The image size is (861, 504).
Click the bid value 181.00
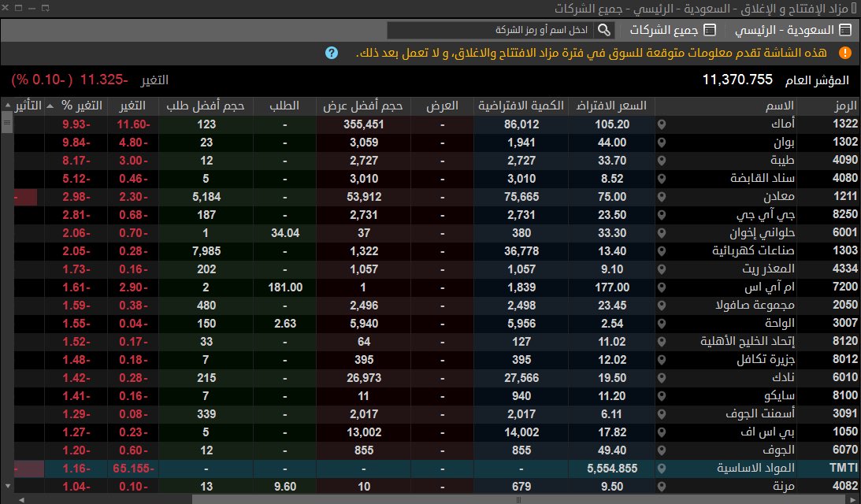click(x=285, y=287)
